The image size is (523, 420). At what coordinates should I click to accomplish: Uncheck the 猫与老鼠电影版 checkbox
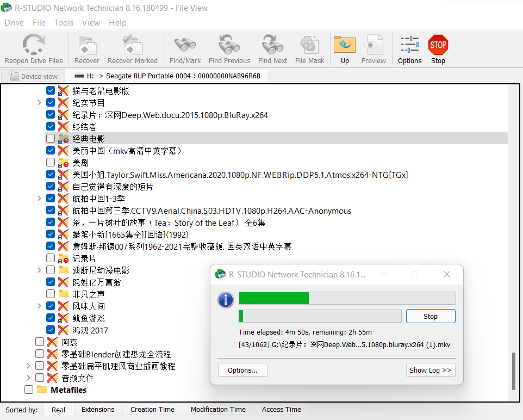pos(51,90)
